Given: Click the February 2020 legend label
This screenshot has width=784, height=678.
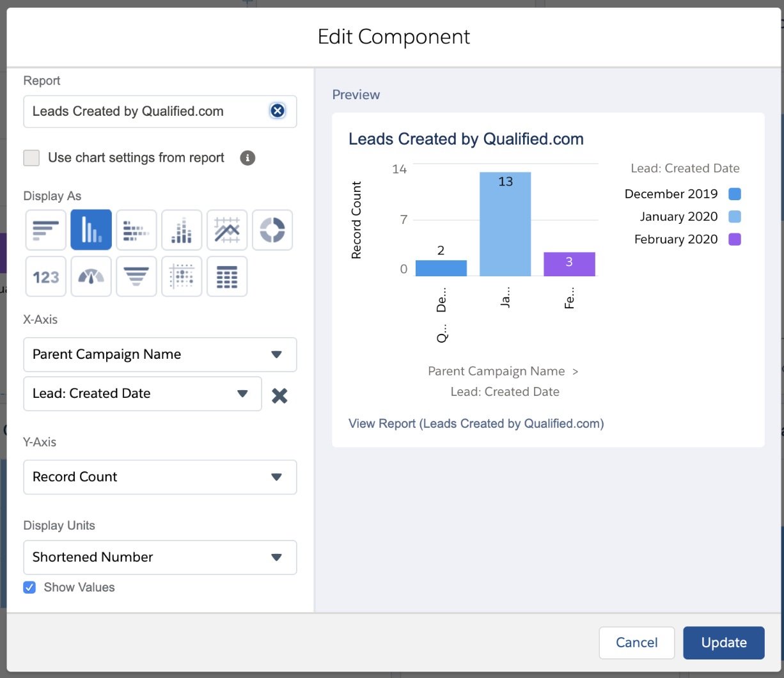Looking at the screenshot, I should pos(676,239).
